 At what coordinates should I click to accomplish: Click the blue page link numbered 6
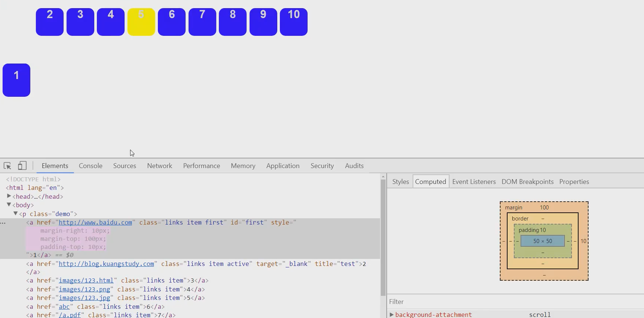point(172,22)
